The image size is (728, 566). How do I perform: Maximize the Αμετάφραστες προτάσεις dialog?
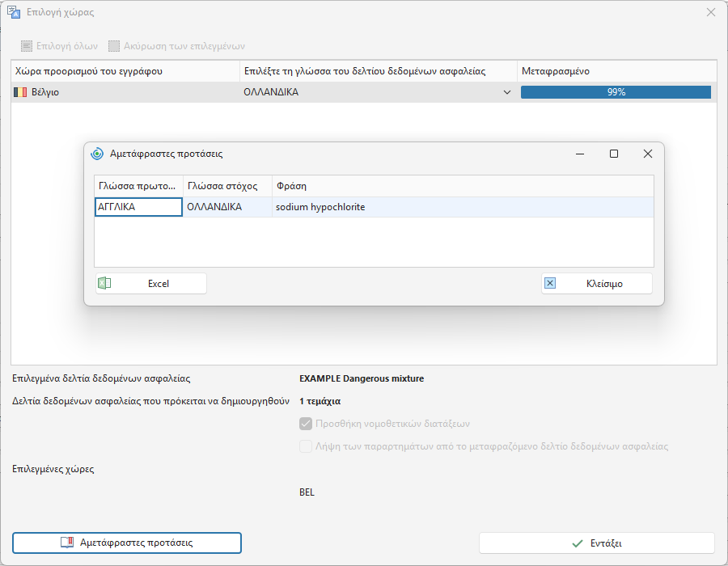pyautogui.click(x=614, y=154)
